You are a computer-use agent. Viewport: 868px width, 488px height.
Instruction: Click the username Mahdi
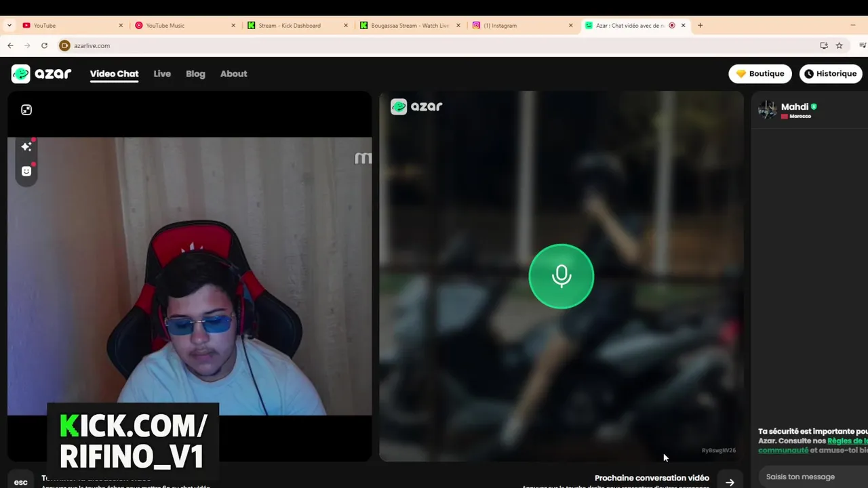795,106
